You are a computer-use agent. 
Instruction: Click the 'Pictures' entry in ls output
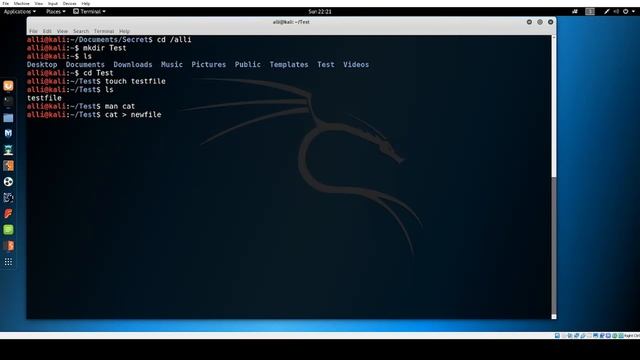(209, 64)
